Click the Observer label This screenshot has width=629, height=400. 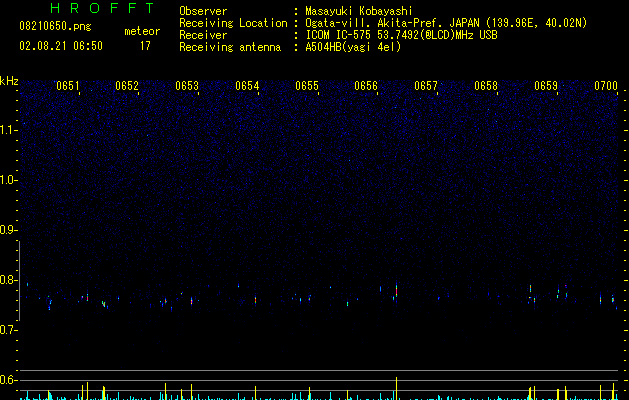203,11
